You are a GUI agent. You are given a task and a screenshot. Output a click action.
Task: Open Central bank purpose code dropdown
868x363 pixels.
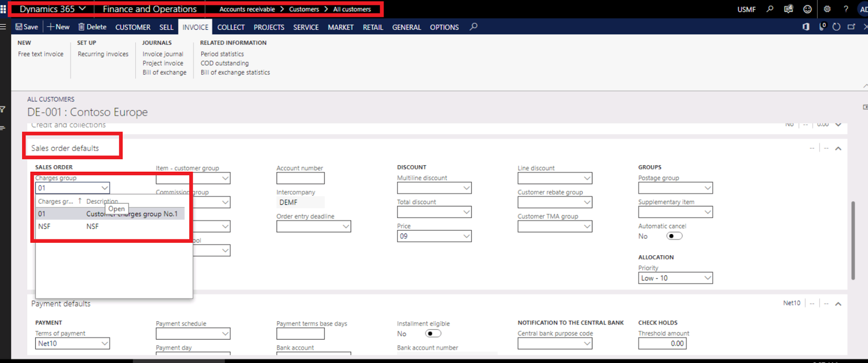(x=587, y=343)
